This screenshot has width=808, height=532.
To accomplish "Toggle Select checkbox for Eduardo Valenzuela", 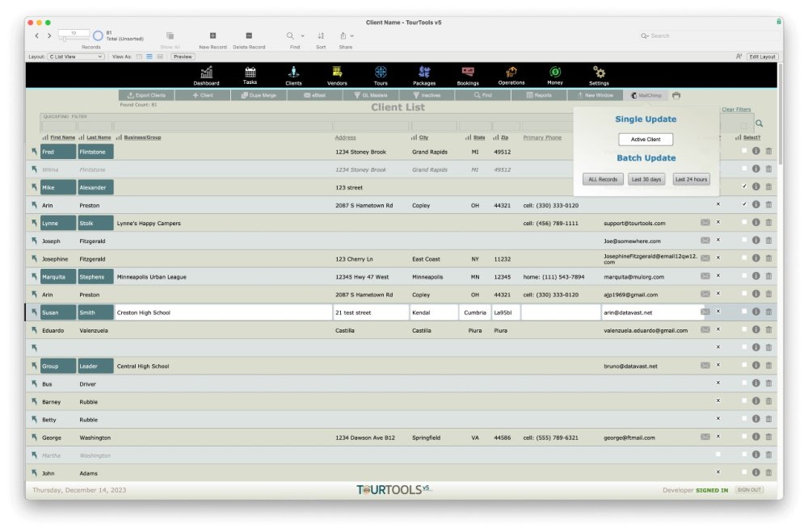I will coord(744,329).
